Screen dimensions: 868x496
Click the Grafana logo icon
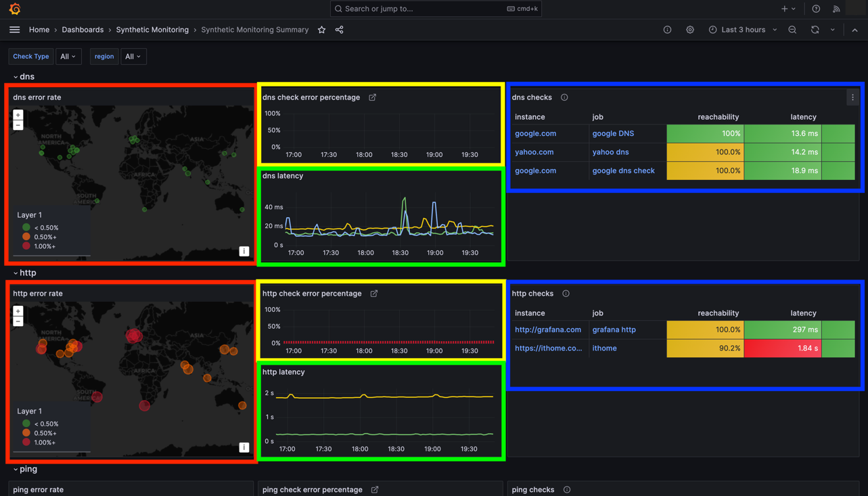point(15,9)
